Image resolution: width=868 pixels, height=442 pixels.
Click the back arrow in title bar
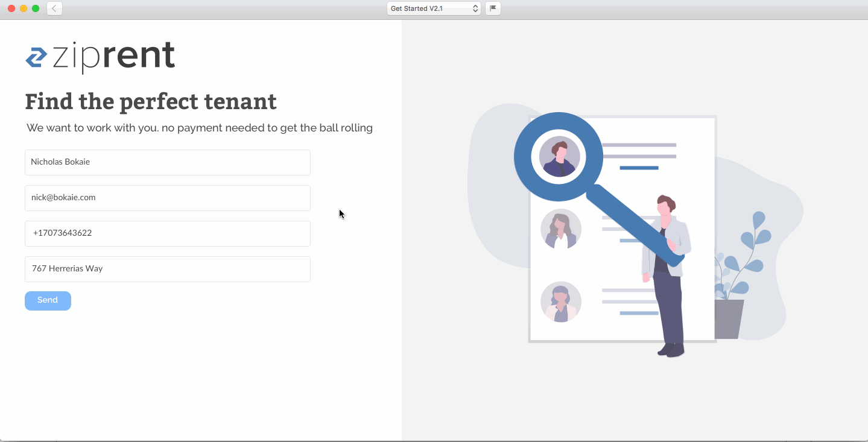coord(54,8)
